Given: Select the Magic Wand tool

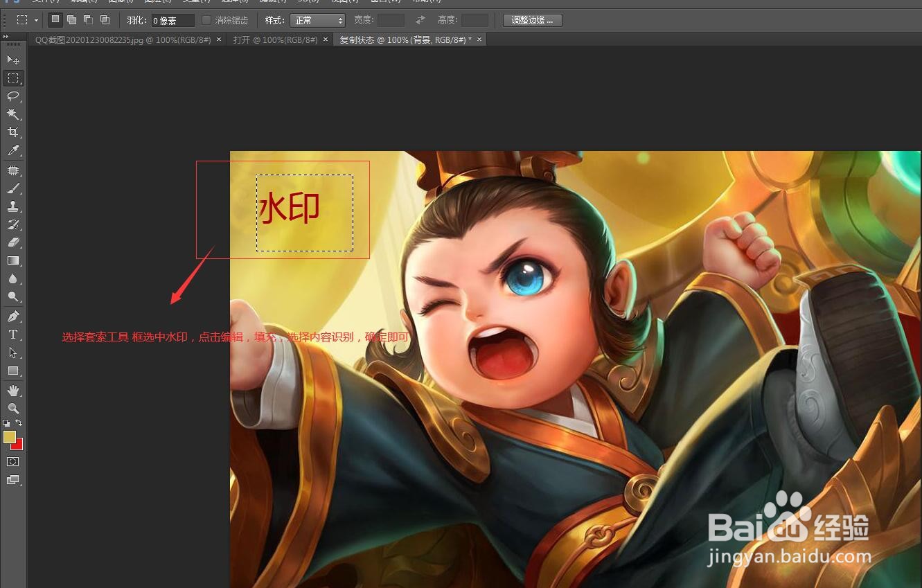Looking at the screenshot, I should [x=13, y=114].
